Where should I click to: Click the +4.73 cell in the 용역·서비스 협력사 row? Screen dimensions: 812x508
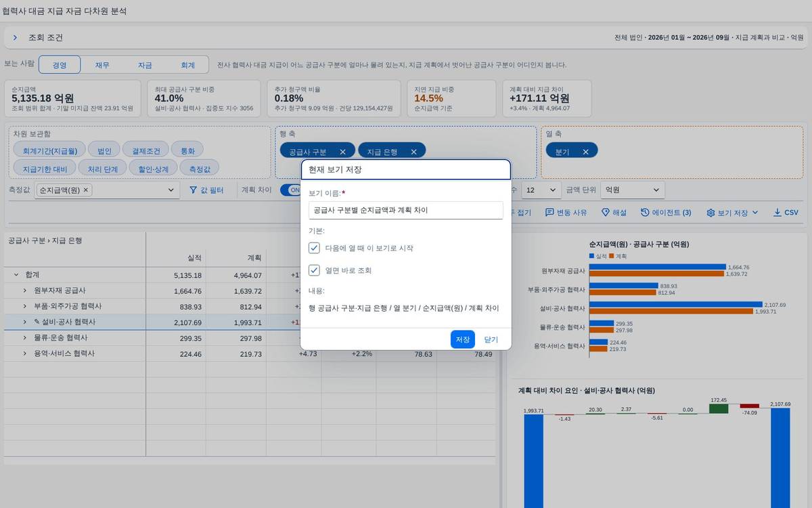point(294,354)
